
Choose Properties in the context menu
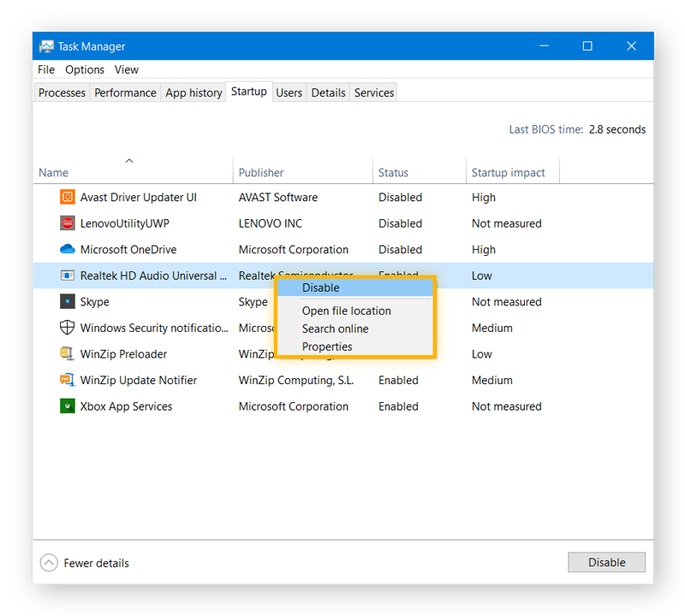[355, 346]
